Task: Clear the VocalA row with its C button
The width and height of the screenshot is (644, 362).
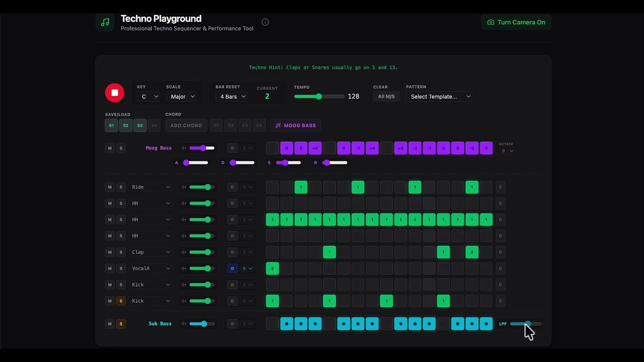Action: click(500, 268)
